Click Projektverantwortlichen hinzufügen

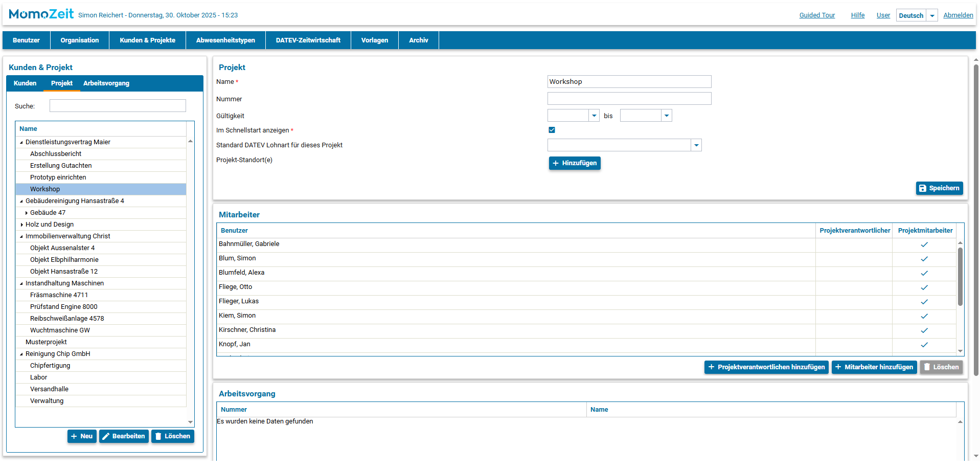[766, 367]
